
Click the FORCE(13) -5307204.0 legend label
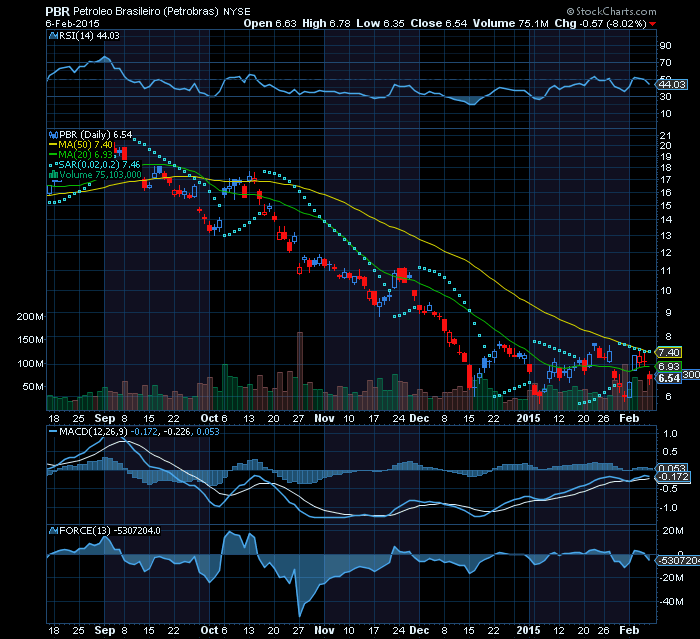point(109,530)
